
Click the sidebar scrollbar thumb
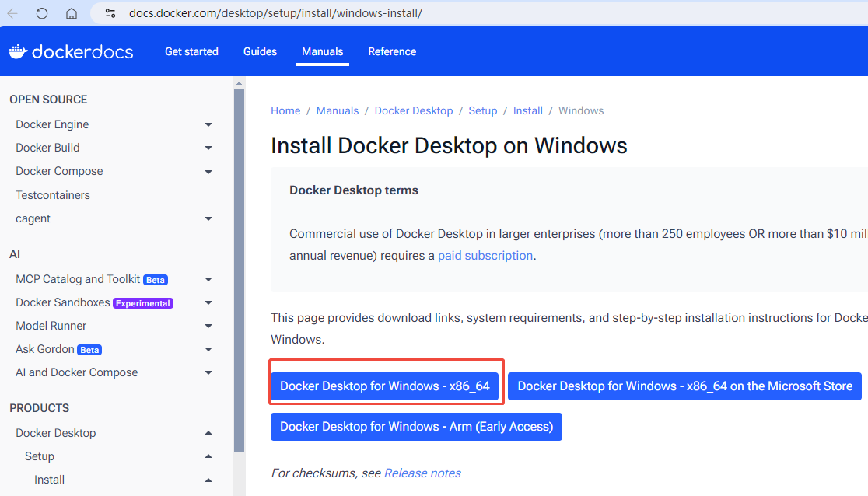239,271
